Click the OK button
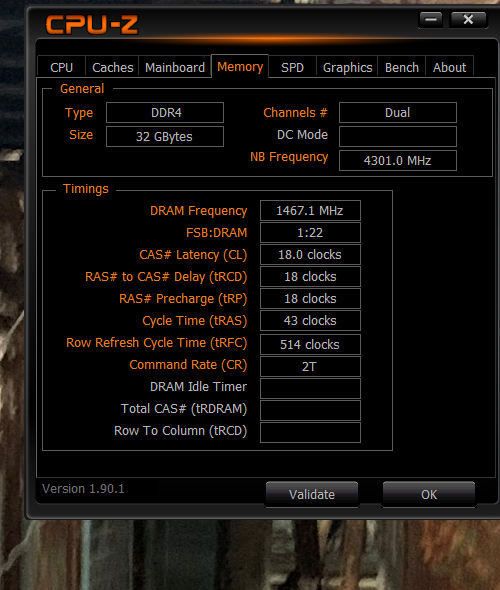This screenshot has height=590, width=500. (x=429, y=494)
